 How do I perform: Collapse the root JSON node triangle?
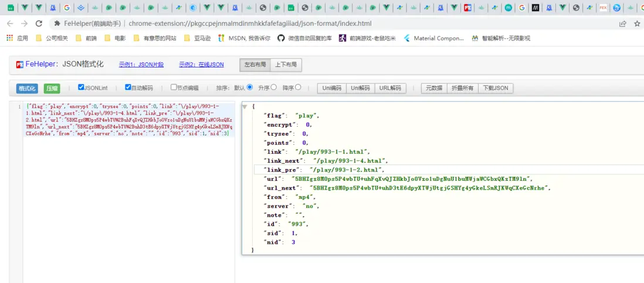(x=245, y=107)
